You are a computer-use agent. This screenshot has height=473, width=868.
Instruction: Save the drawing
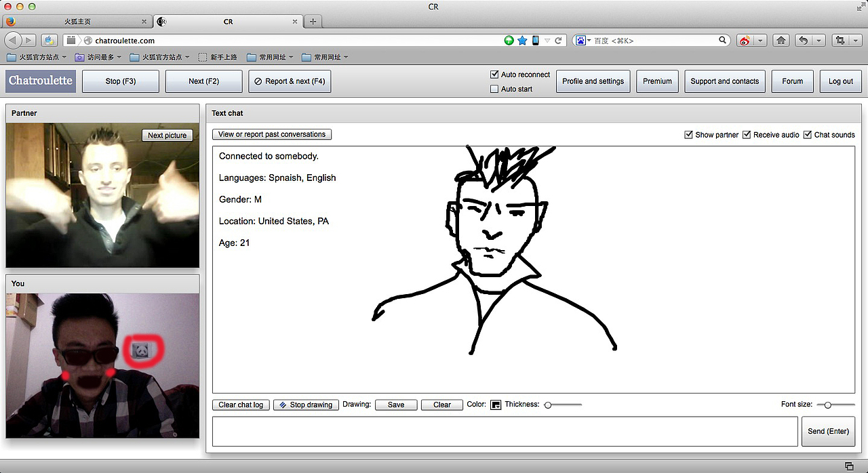click(x=396, y=405)
